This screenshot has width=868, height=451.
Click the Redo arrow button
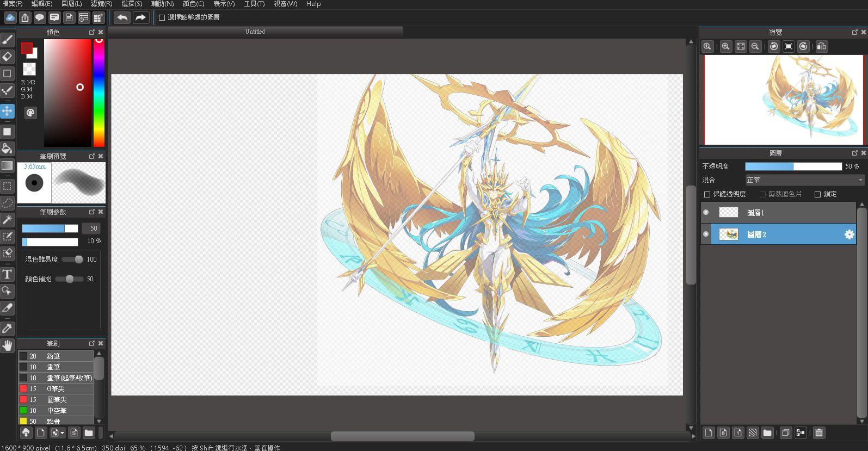[x=140, y=17]
